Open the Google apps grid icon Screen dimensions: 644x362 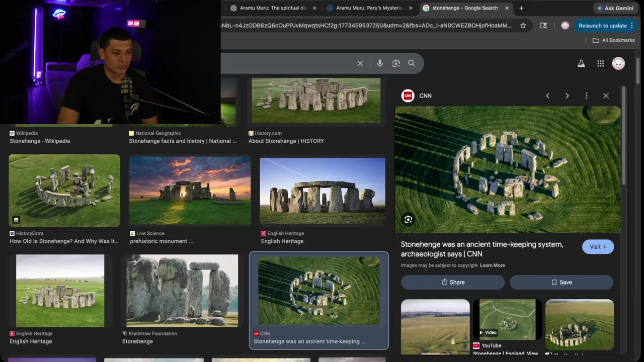coord(600,63)
